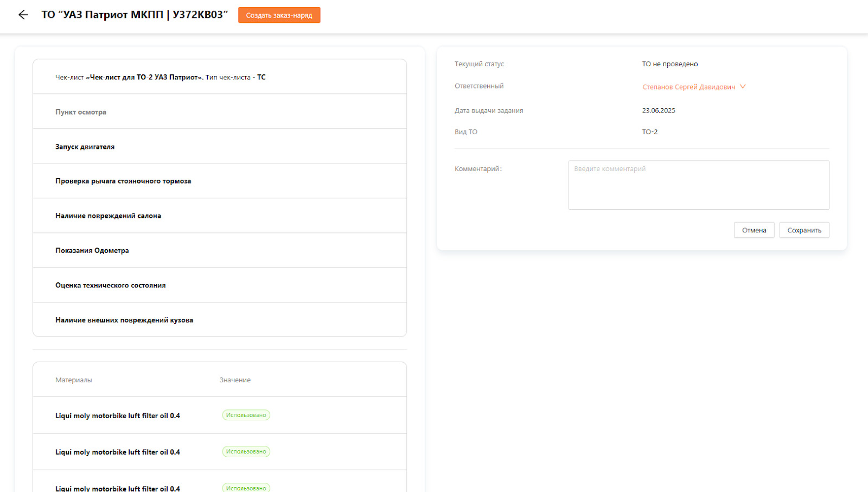The width and height of the screenshot is (868, 492).
Task: Open Степанов Сергей Давидович responsible selector
Action: pos(688,87)
